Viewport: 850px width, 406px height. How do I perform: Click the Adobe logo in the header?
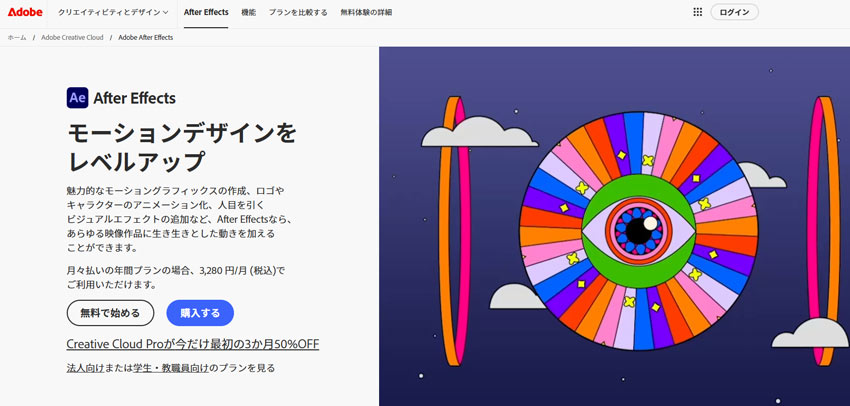[25, 12]
